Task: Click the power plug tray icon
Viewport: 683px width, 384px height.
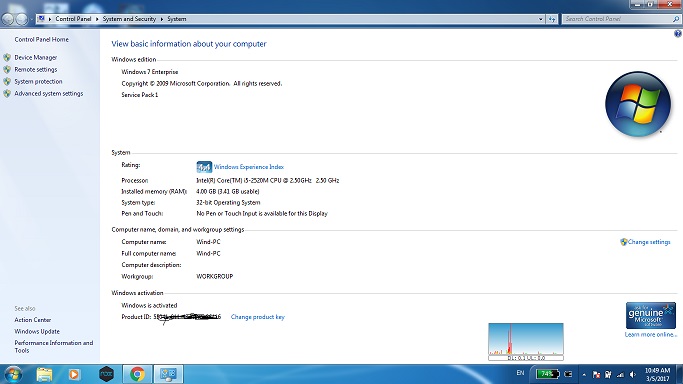Action: click(x=608, y=374)
